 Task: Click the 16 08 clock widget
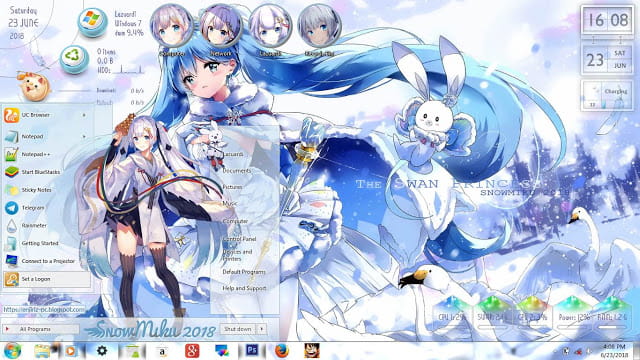point(607,20)
